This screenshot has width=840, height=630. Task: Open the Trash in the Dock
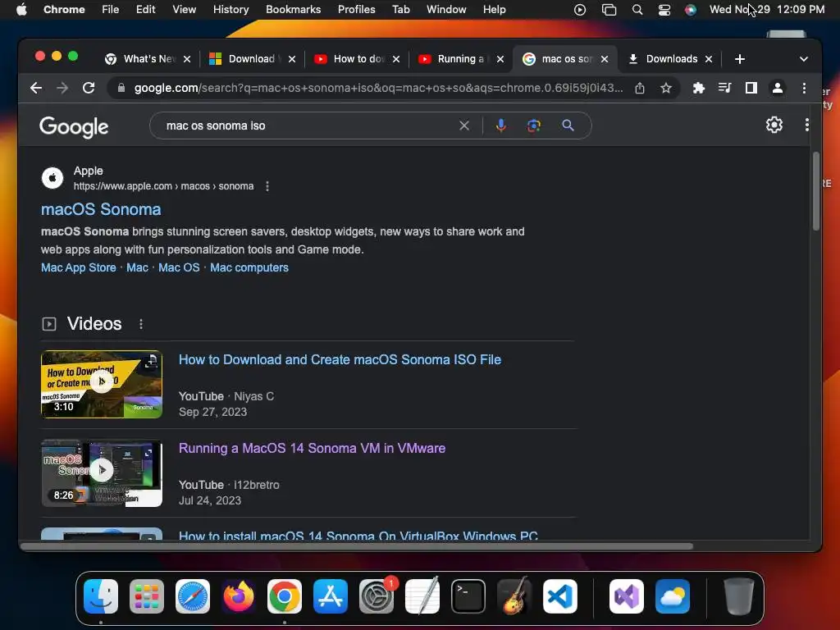coord(739,596)
